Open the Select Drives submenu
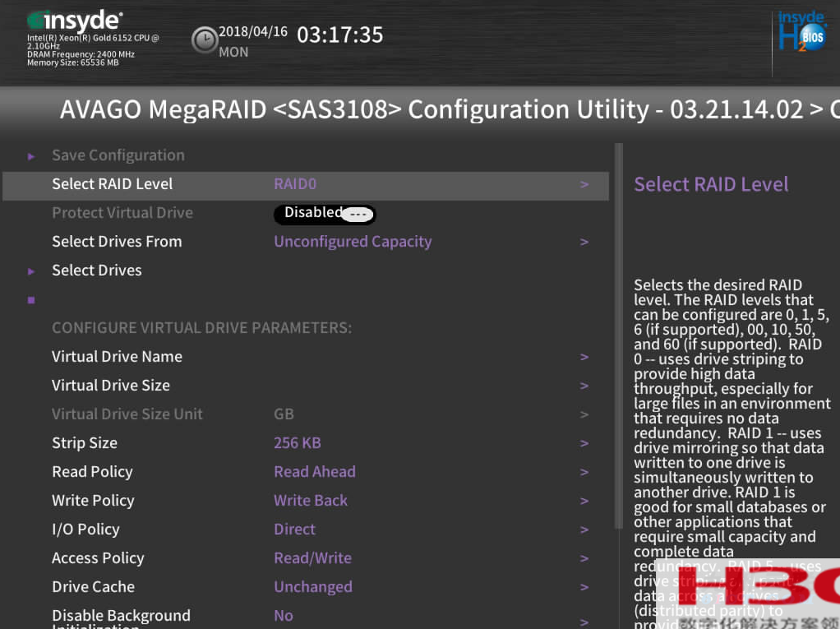 pos(97,270)
